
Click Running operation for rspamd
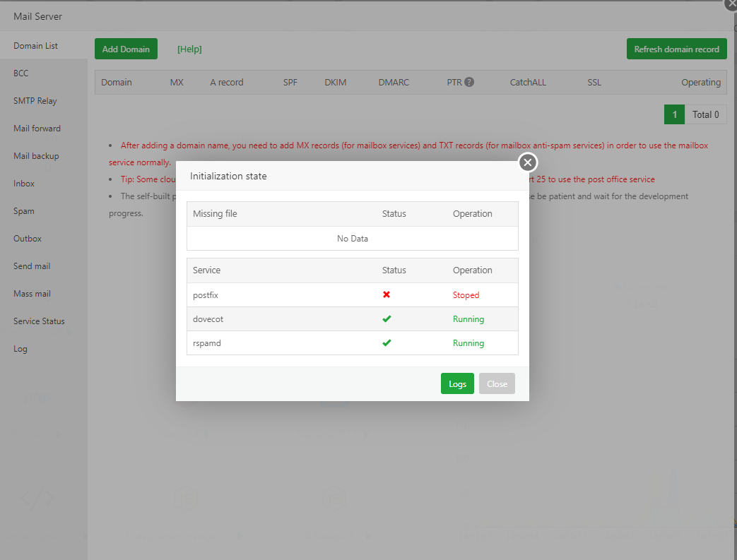tap(468, 343)
